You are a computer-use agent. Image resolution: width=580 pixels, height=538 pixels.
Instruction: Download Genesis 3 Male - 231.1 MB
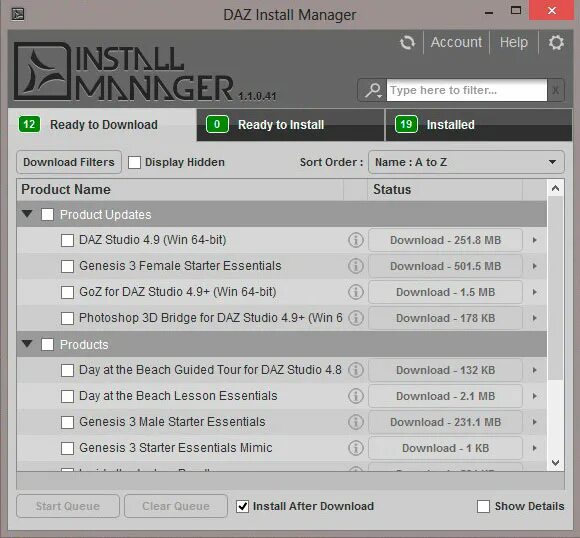coord(445,422)
